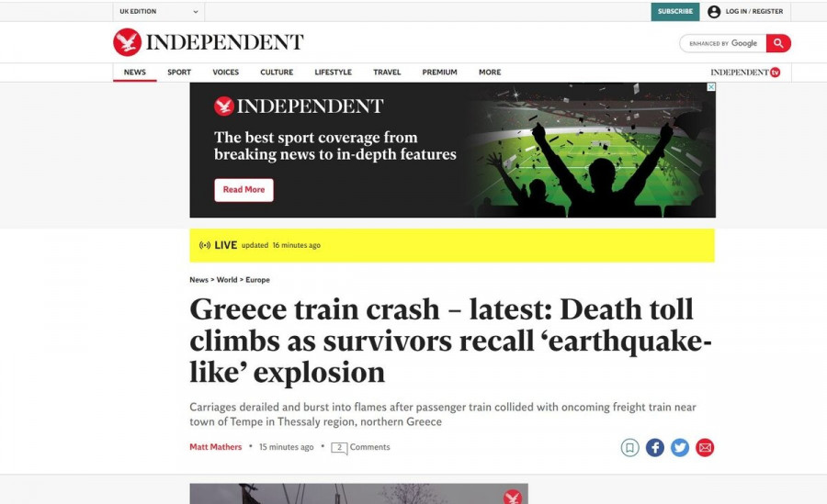Viewport: 827px width, 504px height.
Task: Share article via email icon
Action: (705, 448)
